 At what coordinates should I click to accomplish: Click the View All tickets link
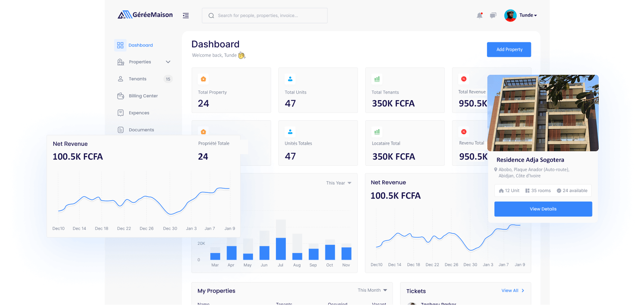(x=513, y=290)
